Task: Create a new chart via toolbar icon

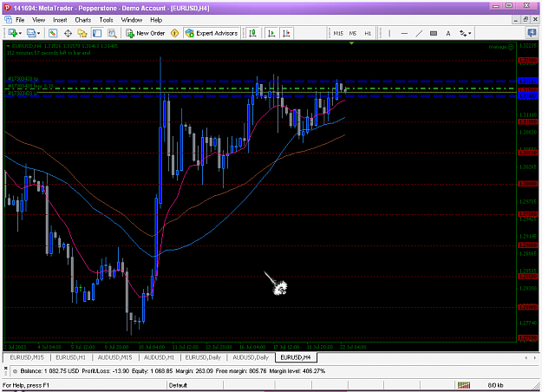Action: tap(12, 33)
